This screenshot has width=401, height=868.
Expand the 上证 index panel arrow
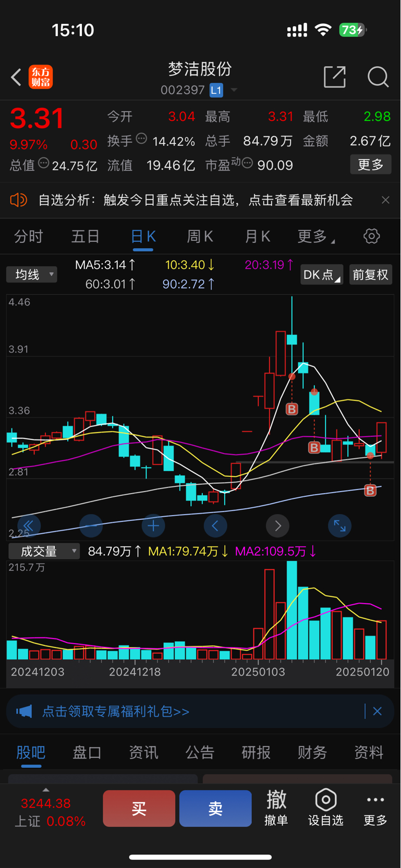coord(46,790)
